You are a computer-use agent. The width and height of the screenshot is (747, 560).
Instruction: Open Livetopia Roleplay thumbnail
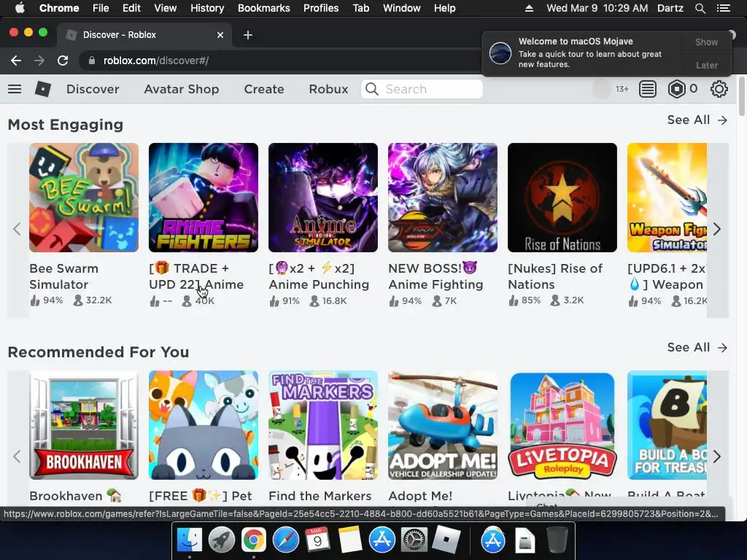[x=562, y=425]
